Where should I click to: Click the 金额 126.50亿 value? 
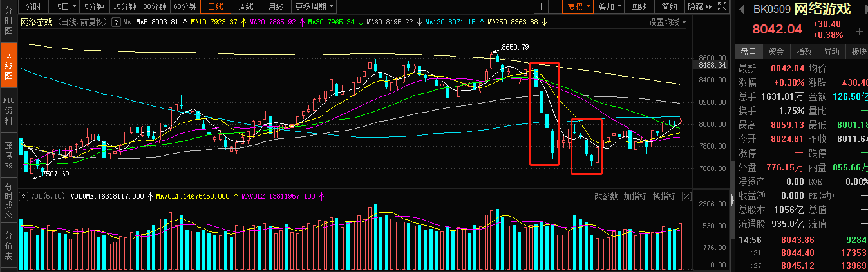[x=849, y=96]
